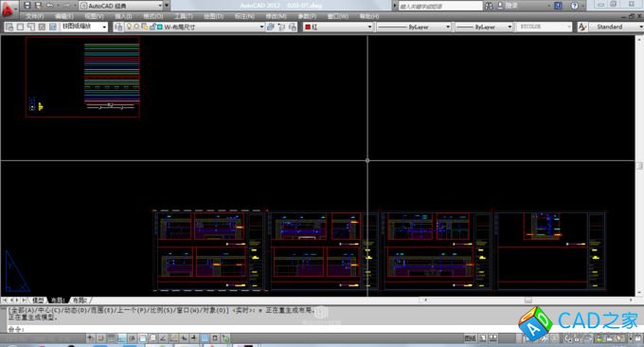Click the Text Style icon beside Standard

[x=581, y=27]
